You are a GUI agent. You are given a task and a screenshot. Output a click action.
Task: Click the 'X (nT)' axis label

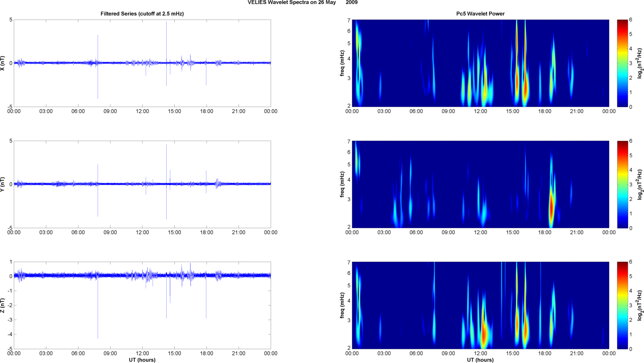(x=3, y=63)
